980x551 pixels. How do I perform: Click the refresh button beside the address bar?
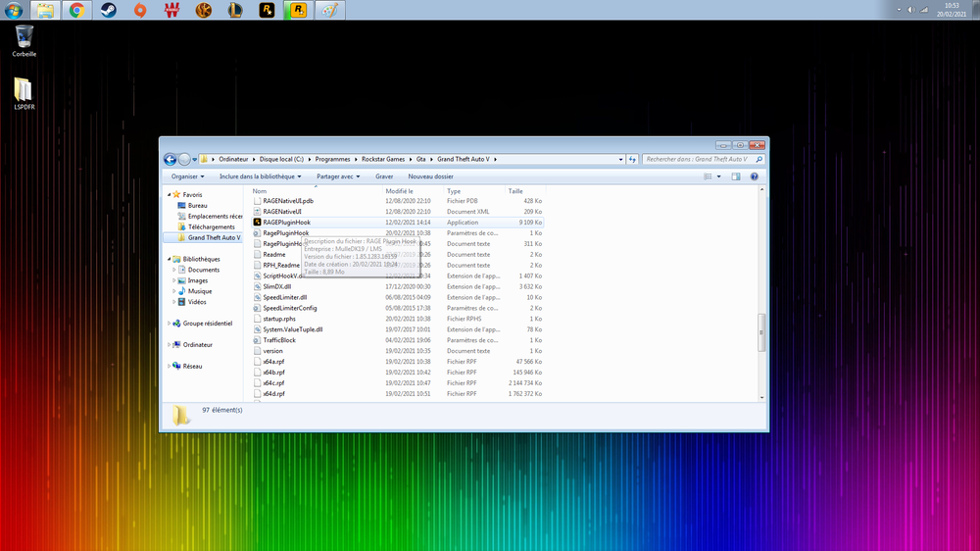point(632,159)
